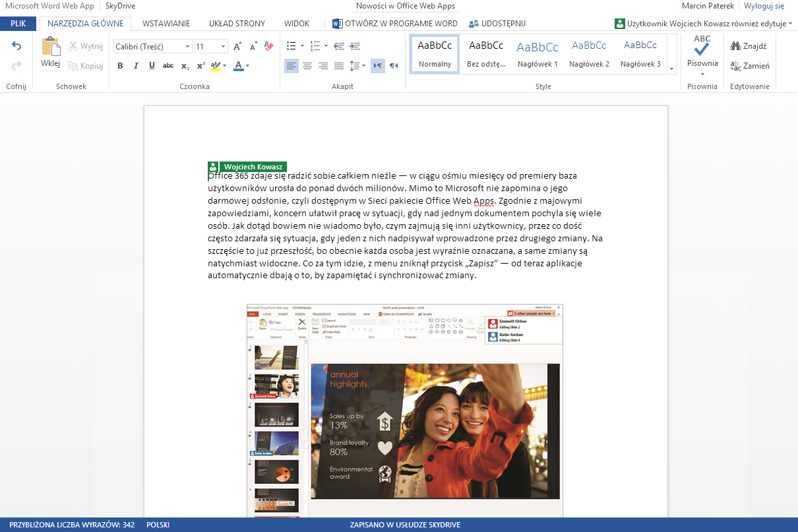The image size is (798, 532).
Task: Apply strikethrough formatting
Action: click(x=168, y=65)
